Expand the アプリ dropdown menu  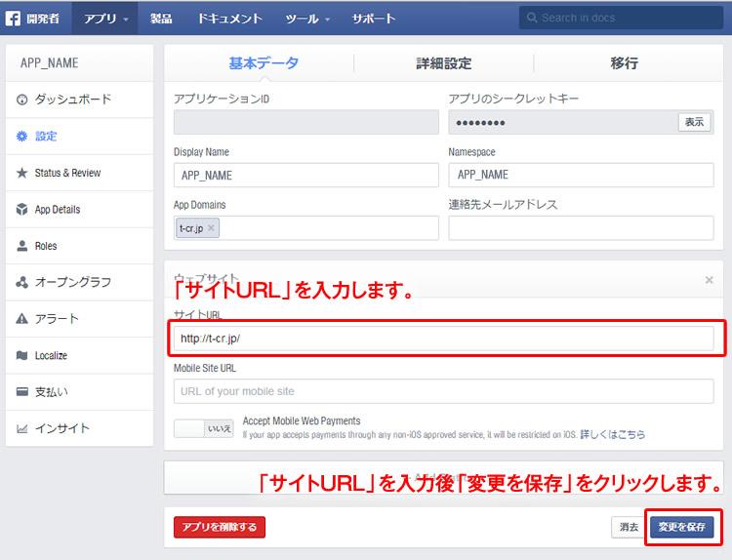click(x=105, y=18)
